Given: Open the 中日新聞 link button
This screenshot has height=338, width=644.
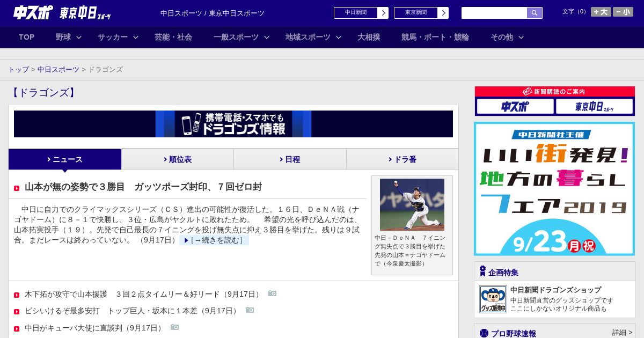Looking at the screenshot, I should point(356,13).
